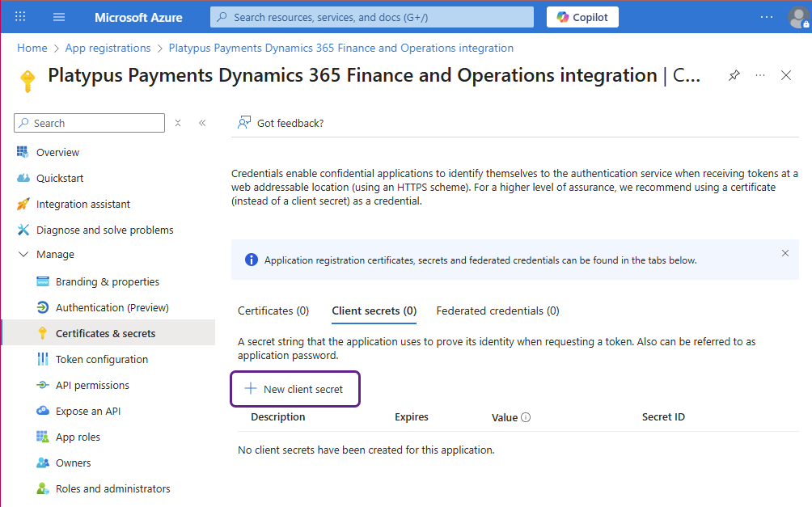Dismiss the blue info banner

[x=785, y=253]
